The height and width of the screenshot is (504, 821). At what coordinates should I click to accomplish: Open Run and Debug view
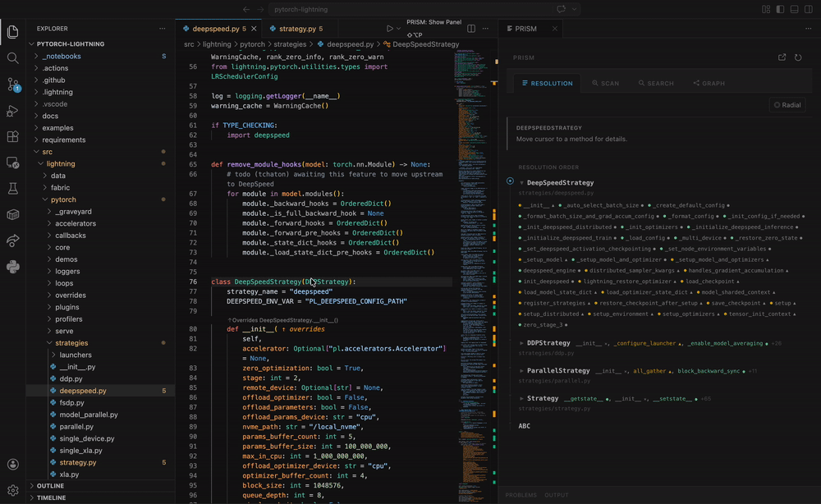point(12,111)
